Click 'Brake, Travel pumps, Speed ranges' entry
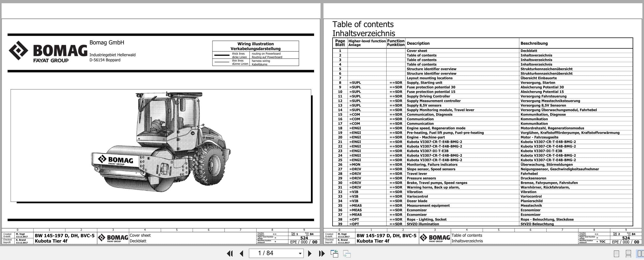Viewport: 644px width, 260px height. click(437, 183)
